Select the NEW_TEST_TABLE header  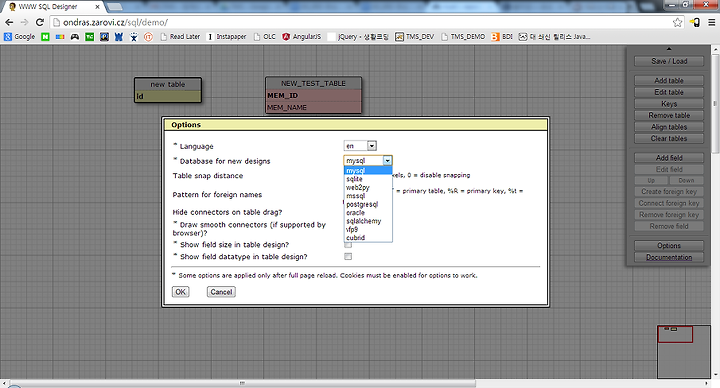pyautogui.click(x=313, y=84)
